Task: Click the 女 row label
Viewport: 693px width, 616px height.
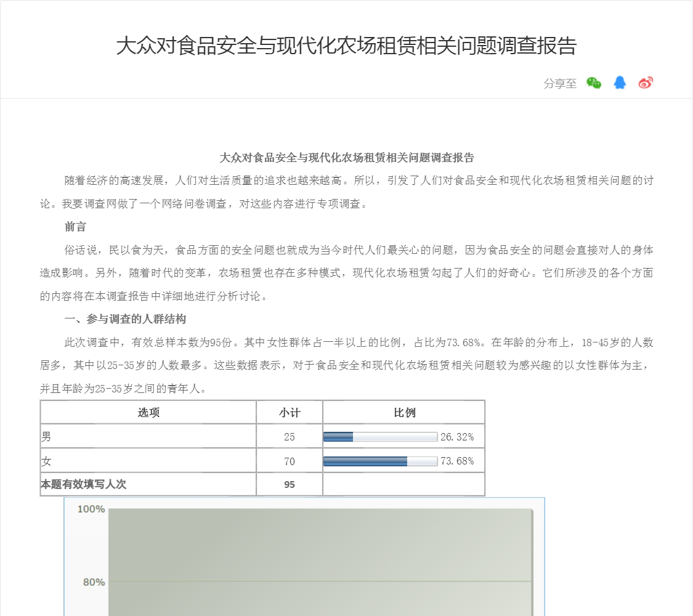Action: 46,461
